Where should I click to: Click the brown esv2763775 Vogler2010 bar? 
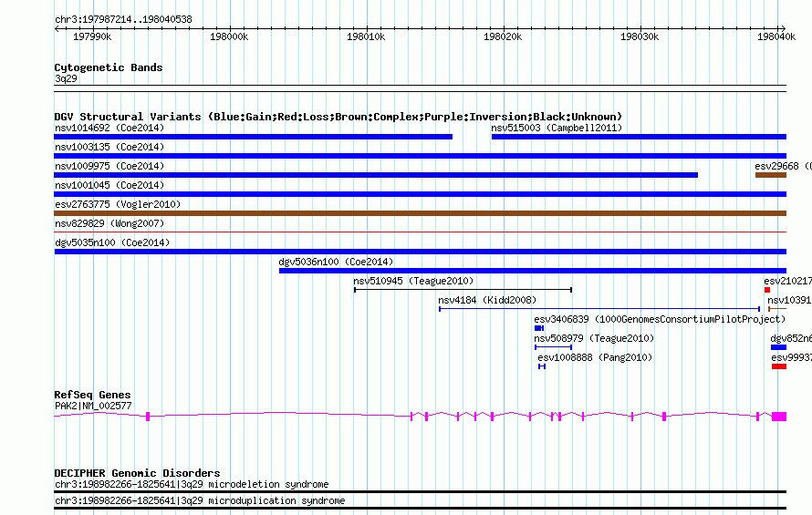pyautogui.click(x=420, y=213)
